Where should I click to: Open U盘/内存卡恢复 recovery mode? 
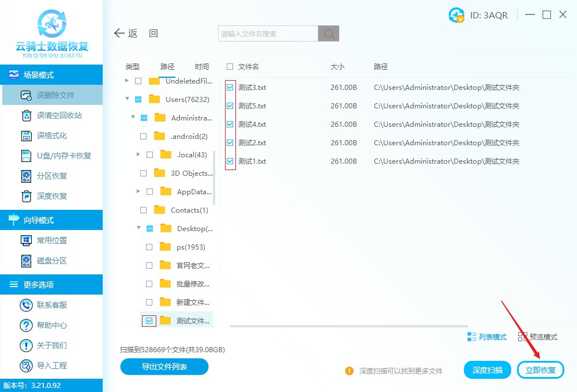click(27, 156)
